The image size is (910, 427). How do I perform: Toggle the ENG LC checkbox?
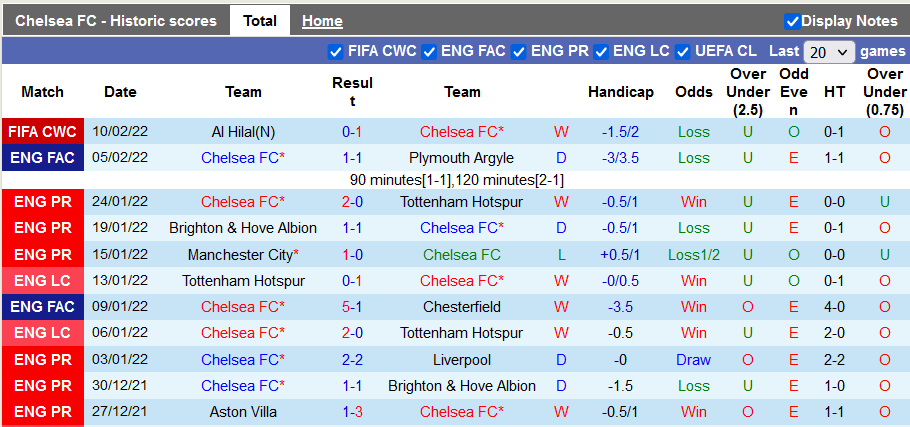tap(601, 51)
